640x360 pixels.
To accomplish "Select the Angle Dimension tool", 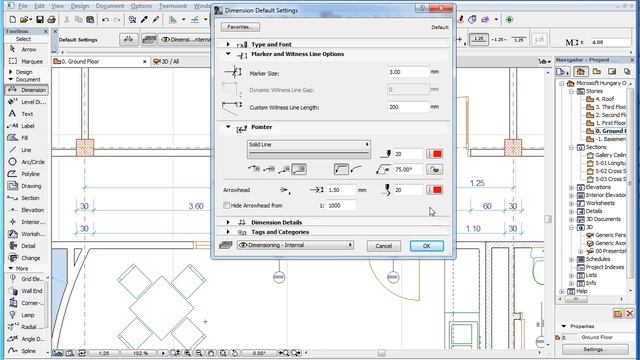I will click(x=26, y=339).
